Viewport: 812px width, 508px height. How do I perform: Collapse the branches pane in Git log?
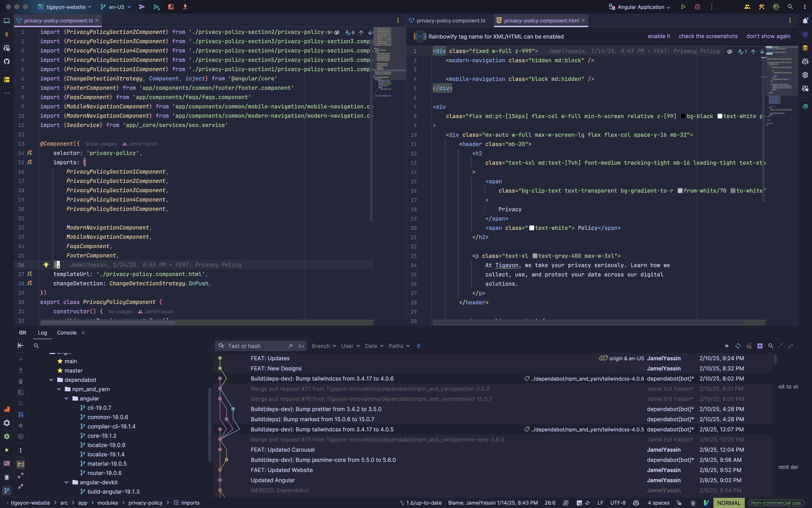pos(21,345)
